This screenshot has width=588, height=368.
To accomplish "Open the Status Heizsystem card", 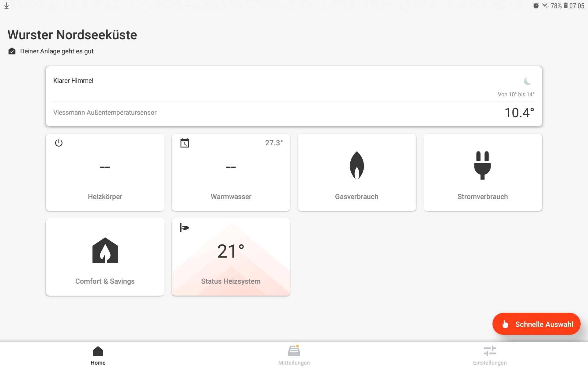I will pyautogui.click(x=231, y=257).
